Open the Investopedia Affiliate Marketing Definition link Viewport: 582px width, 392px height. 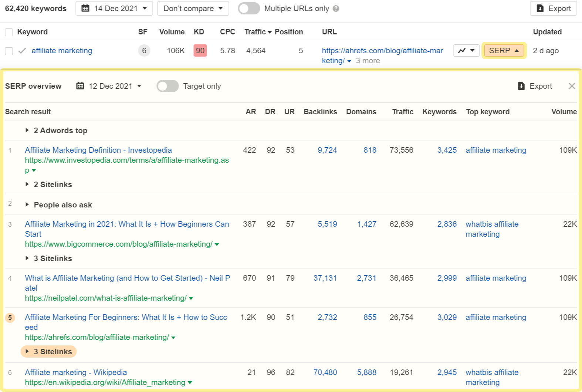click(98, 150)
